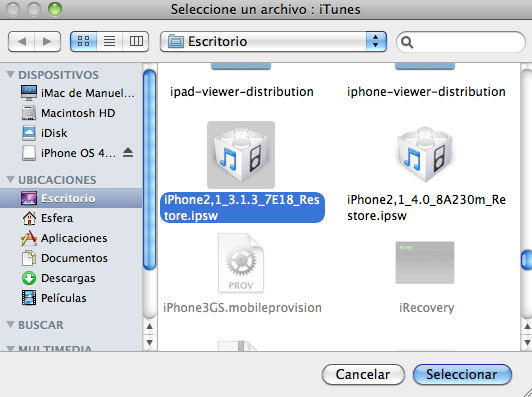The image size is (532, 397).
Task: Click the Esfera house icon
Action: click(29, 218)
